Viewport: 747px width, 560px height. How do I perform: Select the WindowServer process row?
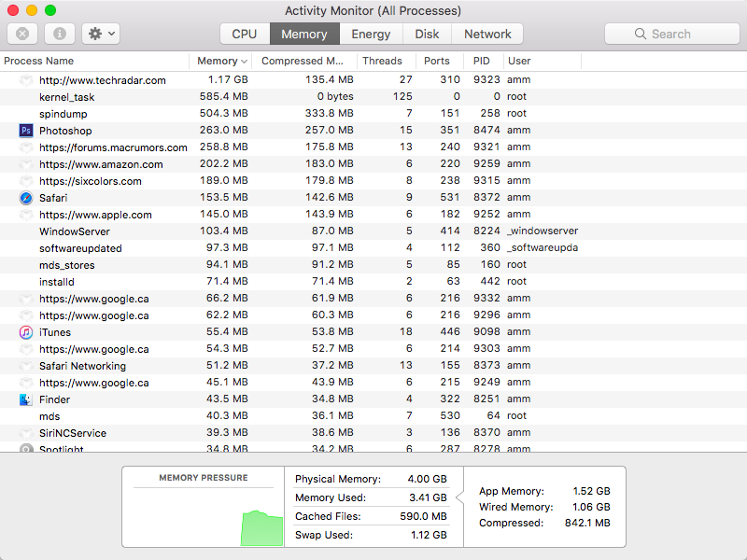pos(373,231)
